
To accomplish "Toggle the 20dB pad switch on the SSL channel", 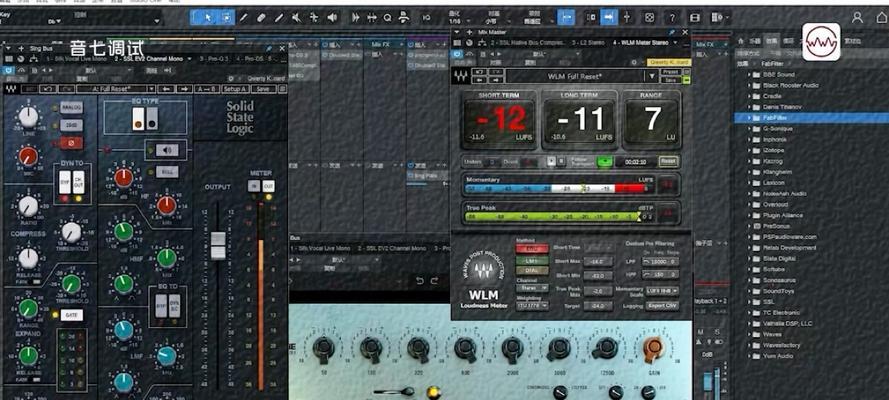I will (71, 125).
